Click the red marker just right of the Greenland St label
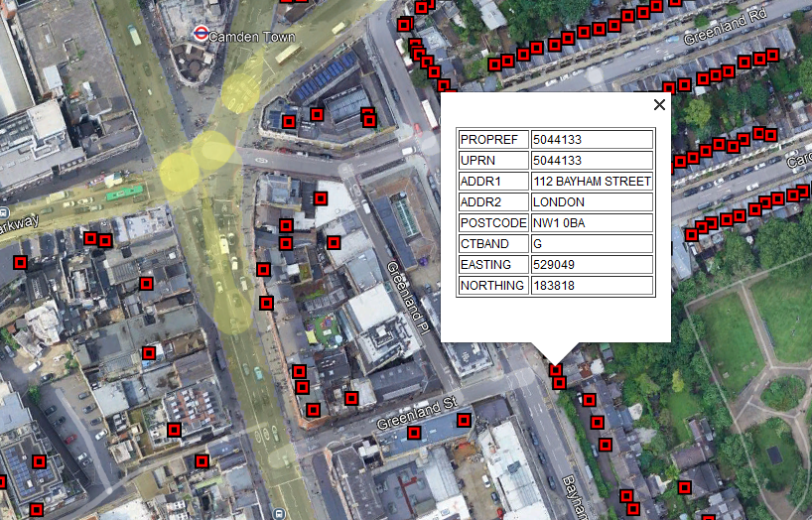This screenshot has height=520, width=812. click(464, 420)
